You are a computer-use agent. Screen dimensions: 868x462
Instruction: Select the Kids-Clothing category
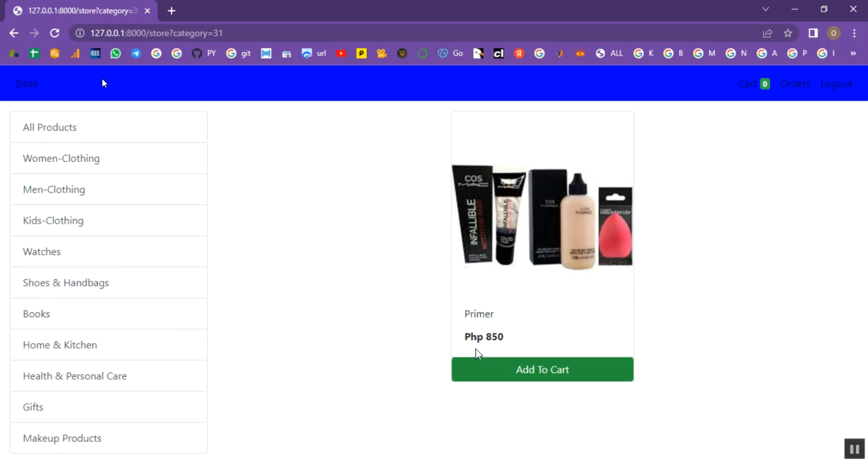pos(109,220)
